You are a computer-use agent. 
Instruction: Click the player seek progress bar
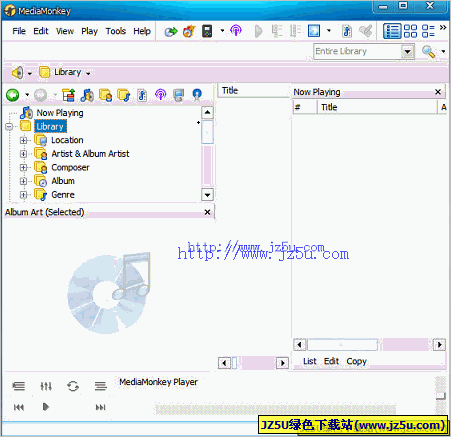[x=276, y=409]
